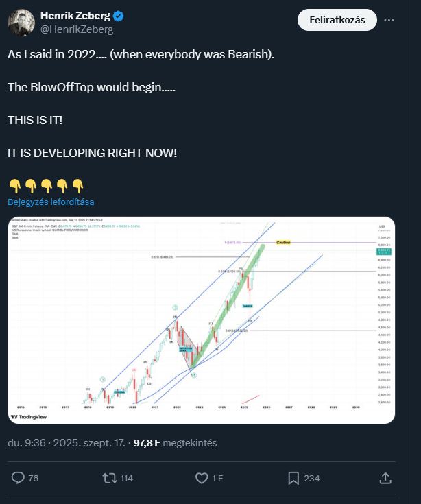This screenshot has height=504, width=421.
Task: Open the S&P 500 chart image
Action: click(x=202, y=320)
